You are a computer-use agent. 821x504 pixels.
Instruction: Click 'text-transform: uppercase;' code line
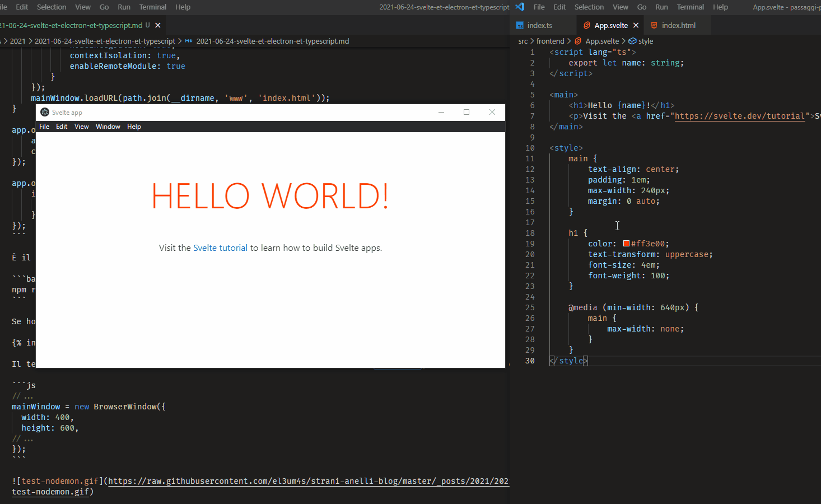(x=650, y=254)
